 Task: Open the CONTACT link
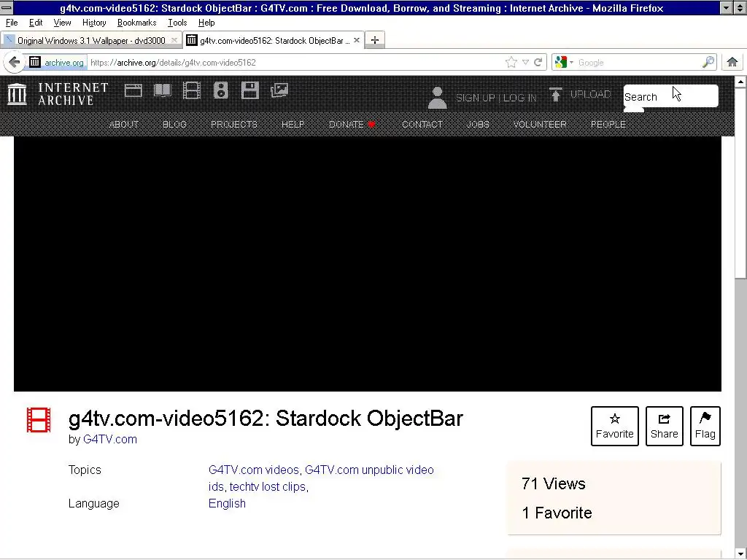click(x=422, y=124)
